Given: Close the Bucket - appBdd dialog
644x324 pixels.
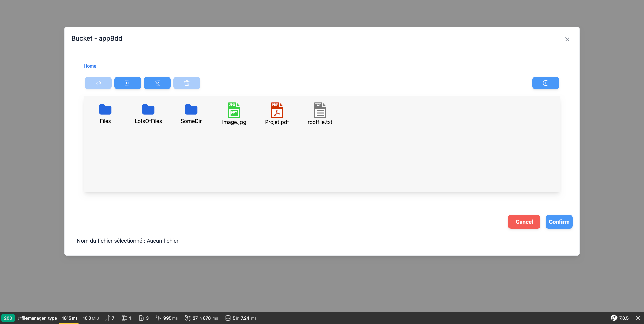Looking at the screenshot, I should pyautogui.click(x=567, y=39).
